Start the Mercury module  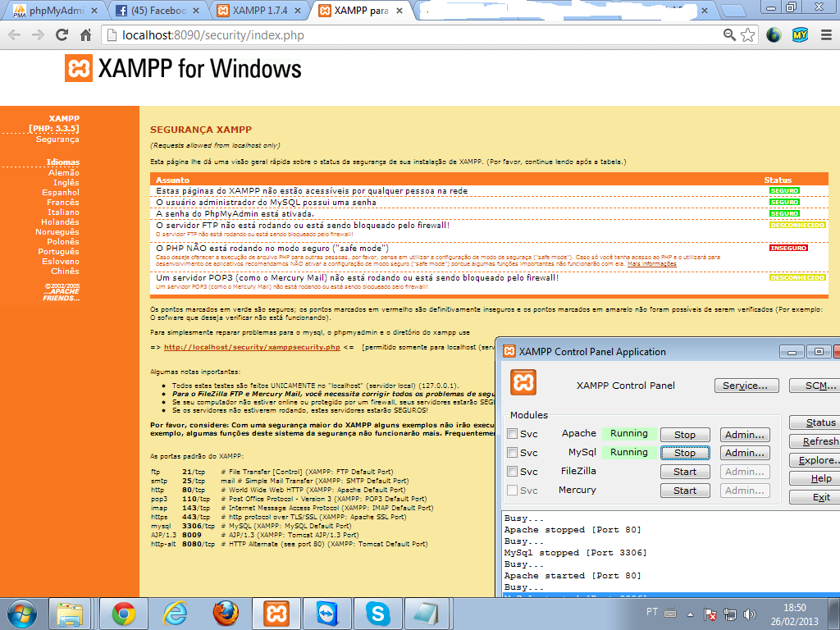[x=685, y=491]
